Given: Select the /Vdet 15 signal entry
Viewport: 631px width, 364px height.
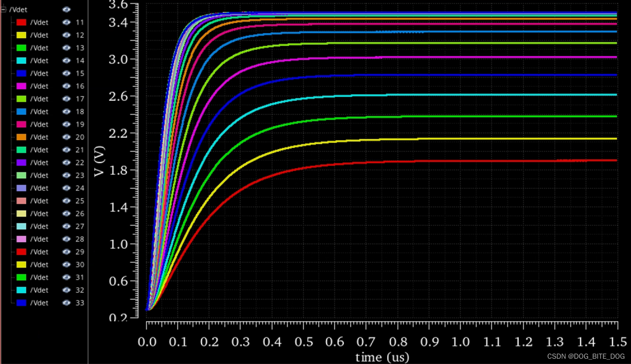Looking at the screenshot, I should coord(39,73).
